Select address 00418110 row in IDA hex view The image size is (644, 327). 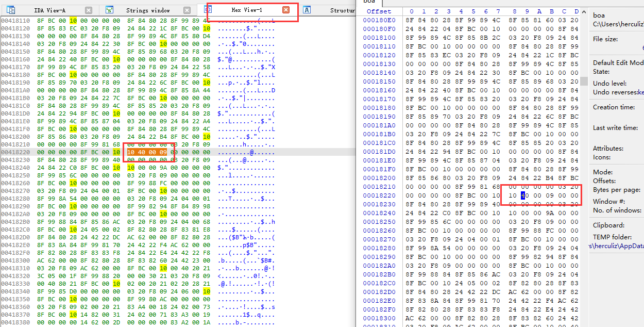[178, 21]
